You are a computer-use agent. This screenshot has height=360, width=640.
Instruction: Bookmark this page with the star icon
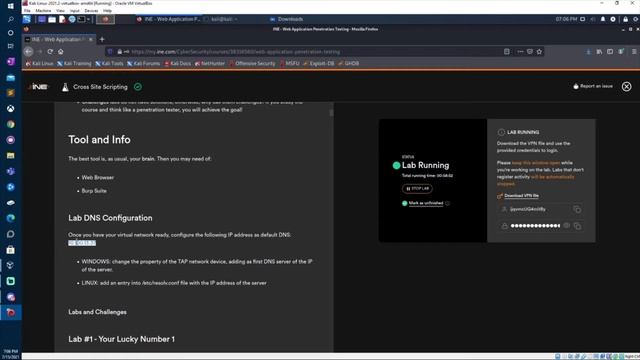coord(539,52)
